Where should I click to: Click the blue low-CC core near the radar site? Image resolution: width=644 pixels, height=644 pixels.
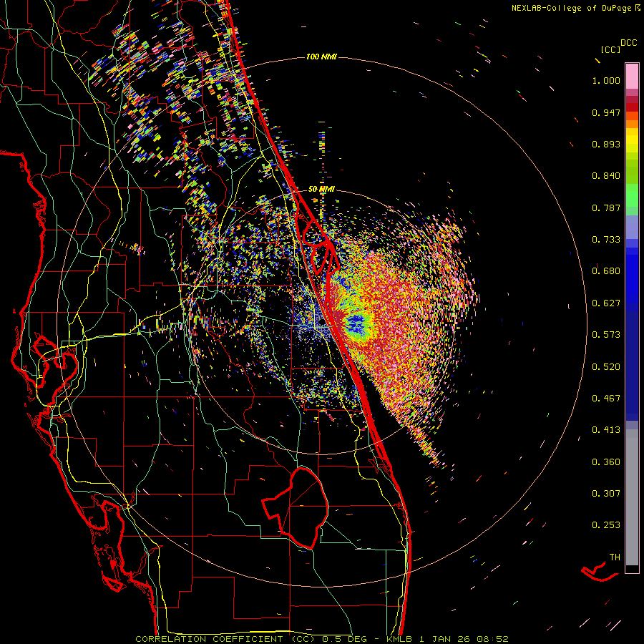pyautogui.click(x=355, y=323)
